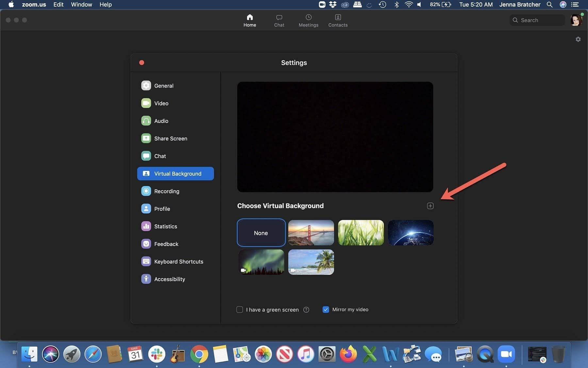Viewport: 588px width, 368px height.
Task: Open Zoom icon in Dock
Action: (506, 354)
